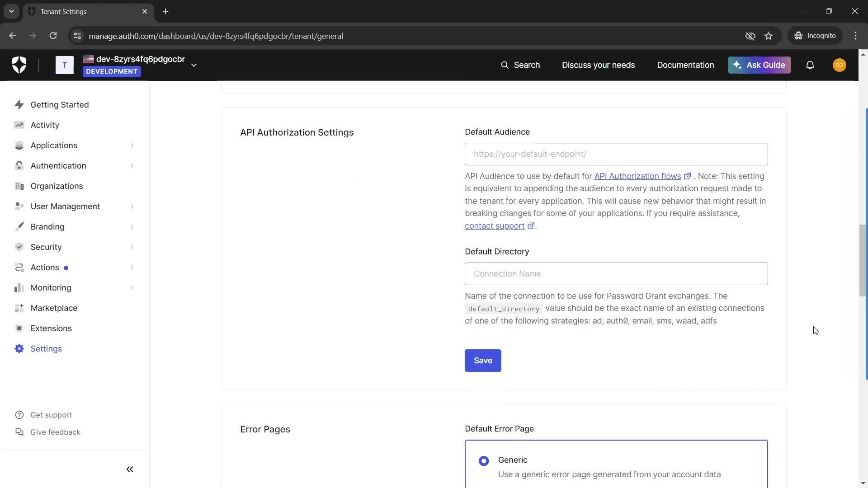Click the DEVELOPMENT environment badge
Screen dimensions: 868x488
click(x=112, y=71)
